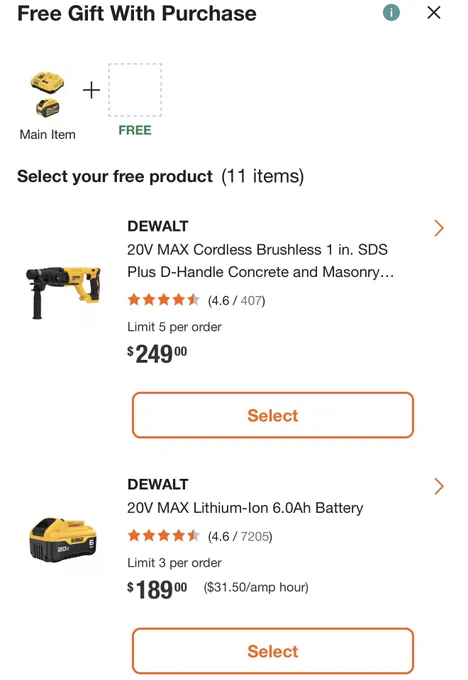View the 407 reviews count
This screenshot has width=468, height=680.
click(x=252, y=301)
